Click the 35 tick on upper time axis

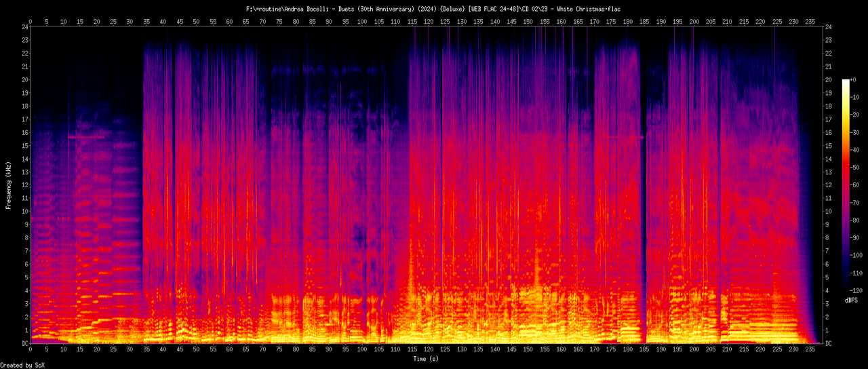click(x=146, y=21)
